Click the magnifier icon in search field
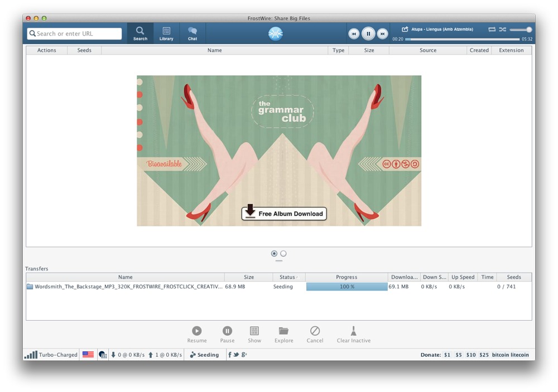Viewport: 558px width, 392px height. (32, 33)
